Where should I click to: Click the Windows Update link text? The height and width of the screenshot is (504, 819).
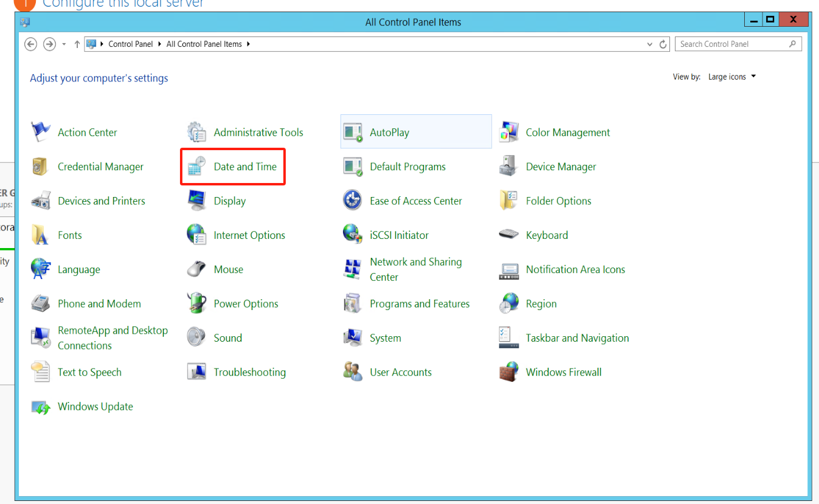click(95, 407)
